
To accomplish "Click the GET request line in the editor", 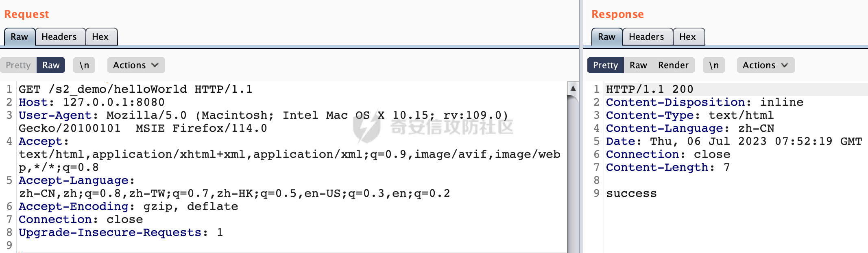I will pyautogui.click(x=135, y=89).
